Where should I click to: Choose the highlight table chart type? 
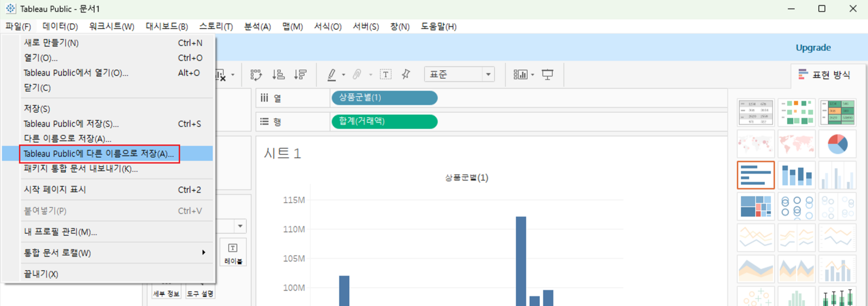point(838,112)
